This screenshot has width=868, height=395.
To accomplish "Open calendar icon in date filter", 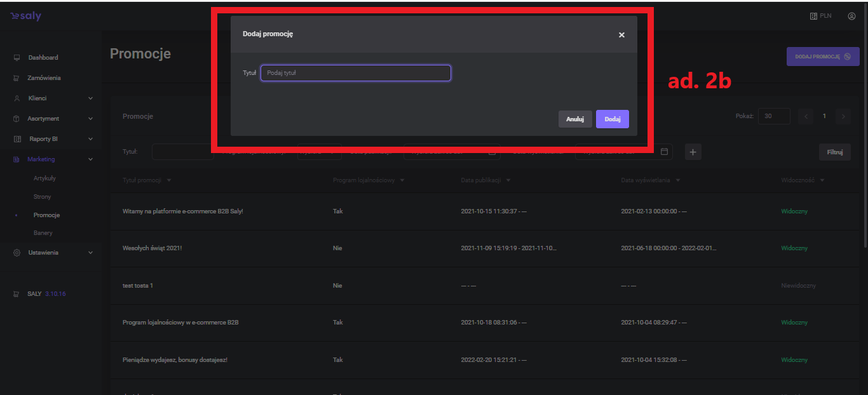I will point(665,152).
